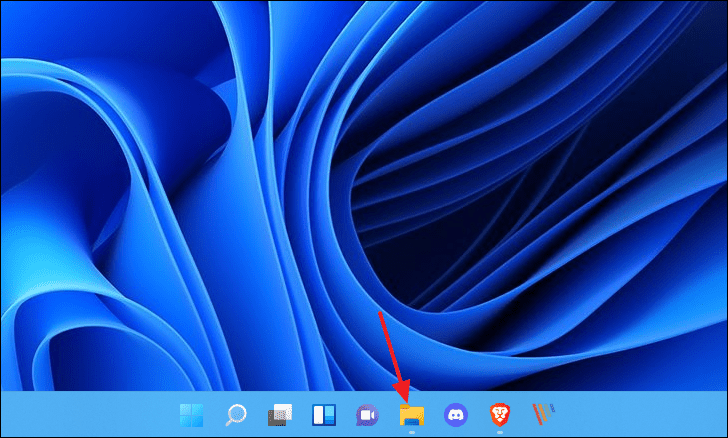Open Task View from the taskbar

coord(280,415)
